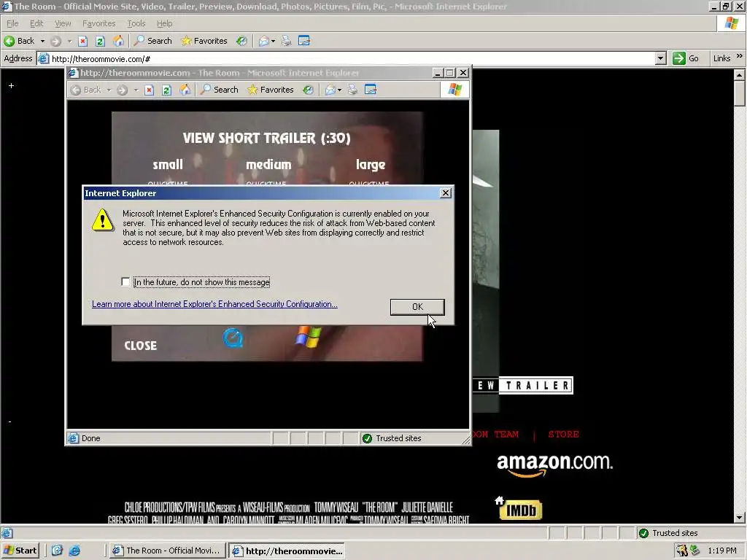747x560 pixels.
Task: Click Mail icon in main browser toolbar
Action: tap(263, 41)
